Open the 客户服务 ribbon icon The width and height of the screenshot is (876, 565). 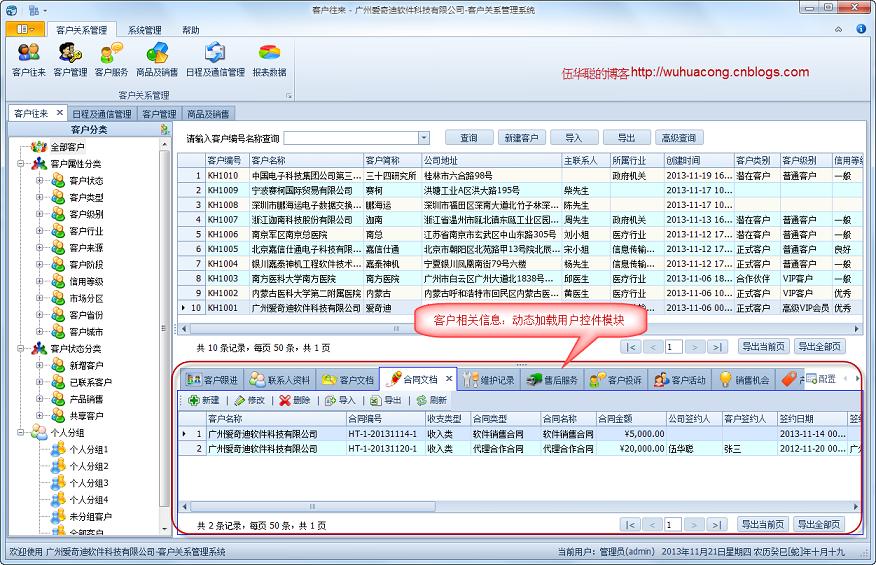[x=111, y=59]
